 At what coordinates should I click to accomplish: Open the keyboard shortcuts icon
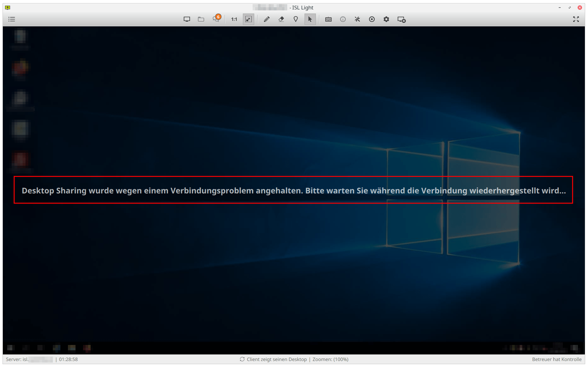pos(328,19)
